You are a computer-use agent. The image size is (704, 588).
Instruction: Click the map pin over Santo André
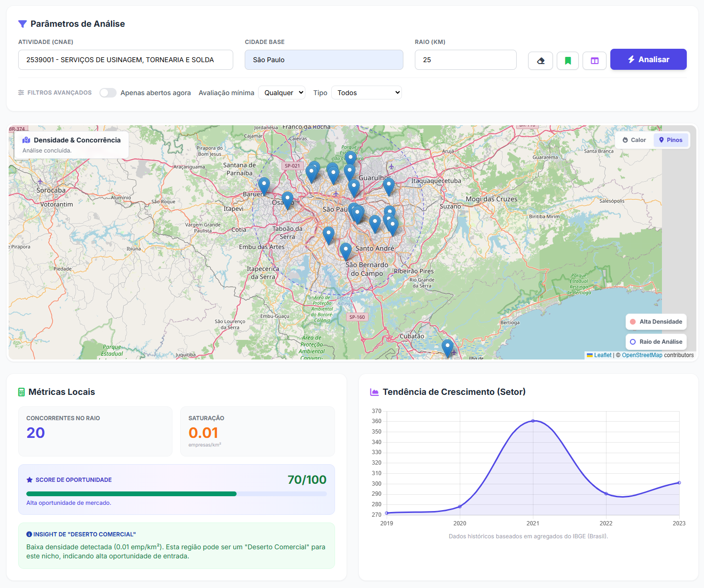point(346,251)
